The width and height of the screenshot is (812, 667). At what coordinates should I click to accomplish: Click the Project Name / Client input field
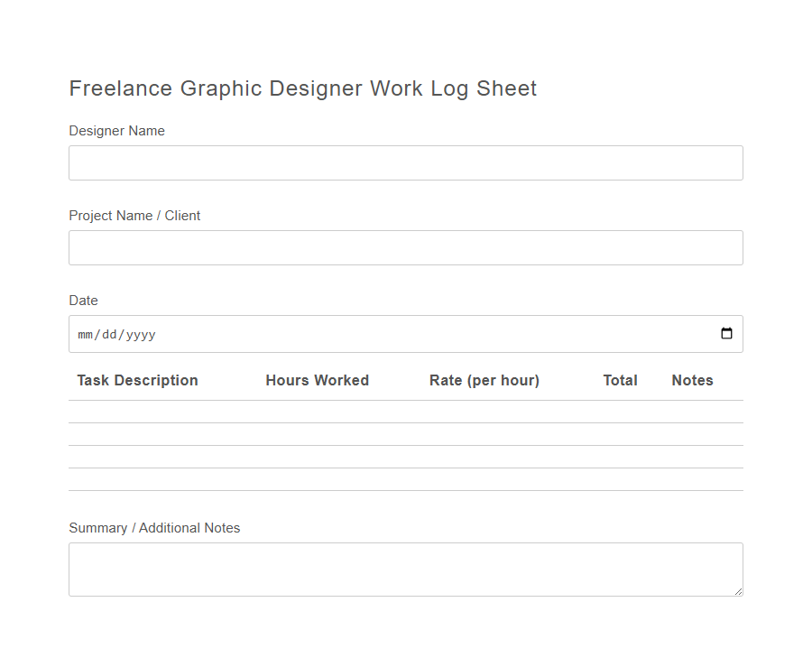click(405, 247)
